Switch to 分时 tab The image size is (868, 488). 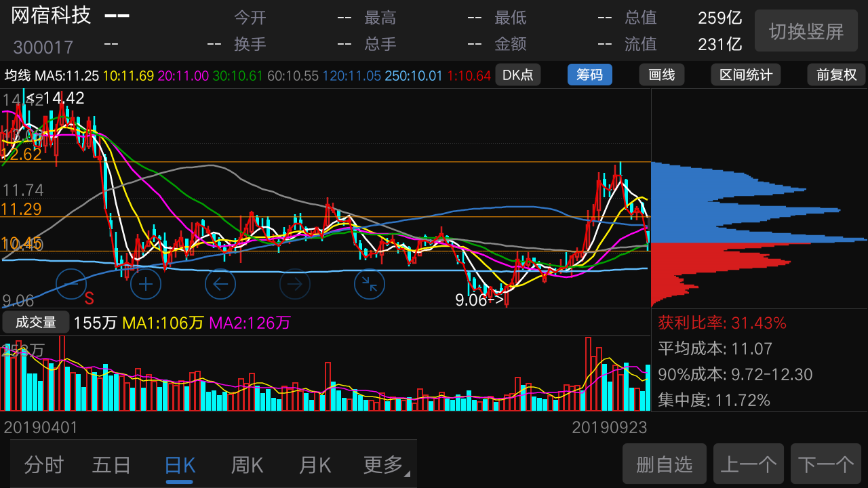tap(44, 465)
